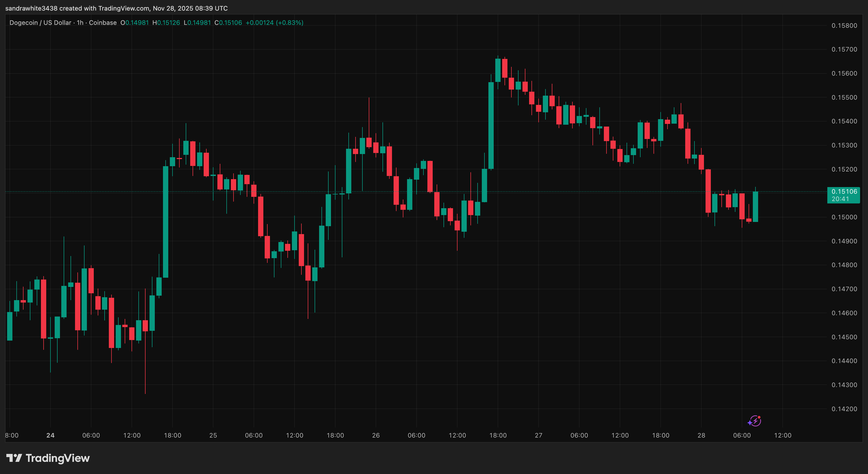Toggle the close value C0.15106

click(228, 22)
